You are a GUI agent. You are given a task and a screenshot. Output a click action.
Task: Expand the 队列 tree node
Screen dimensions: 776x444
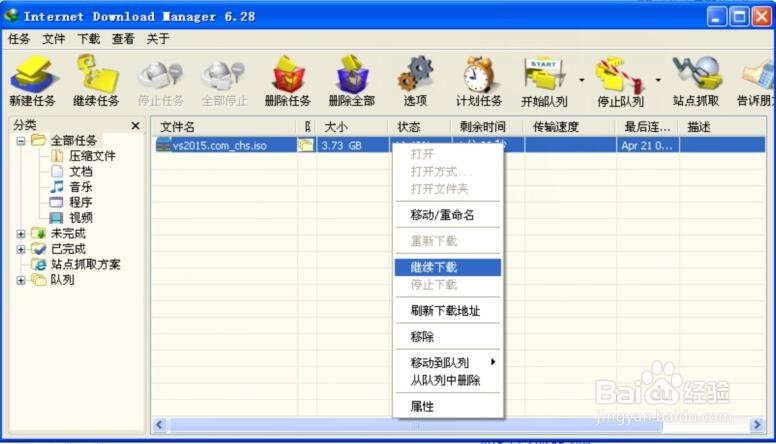[21, 280]
